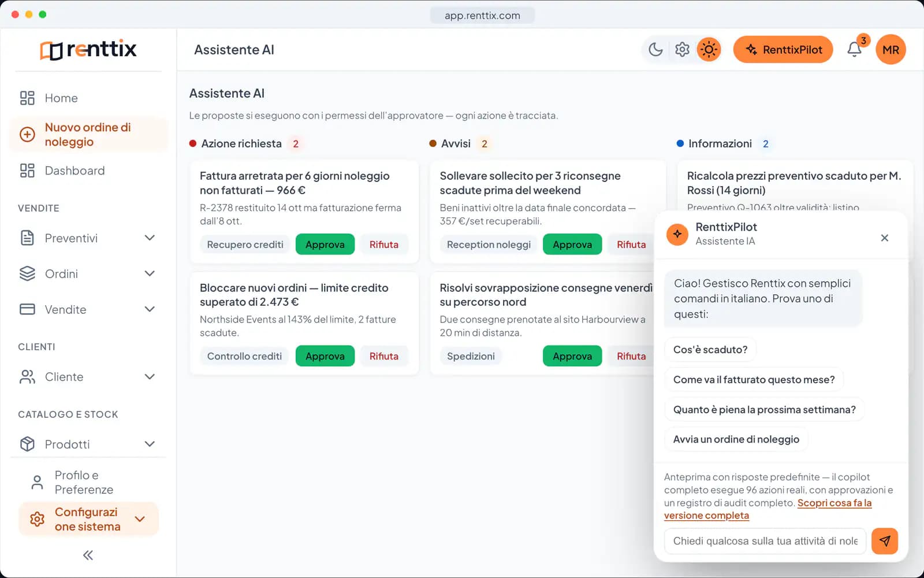This screenshot has width=924, height=578.
Task: Click the Preventivi document icon
Action: click(x=27, y=238)
